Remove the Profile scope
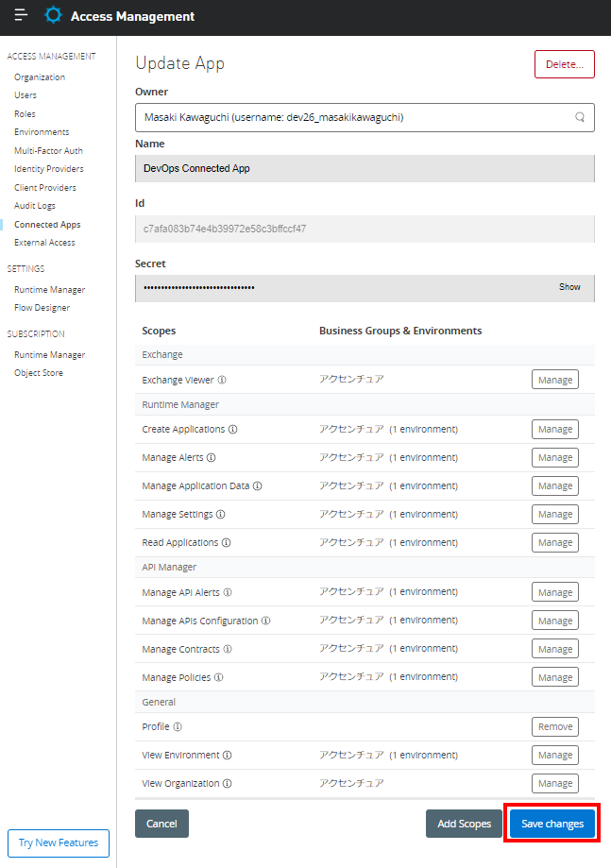The height and width of the screenshot is (868, 611). pos(554,726)
